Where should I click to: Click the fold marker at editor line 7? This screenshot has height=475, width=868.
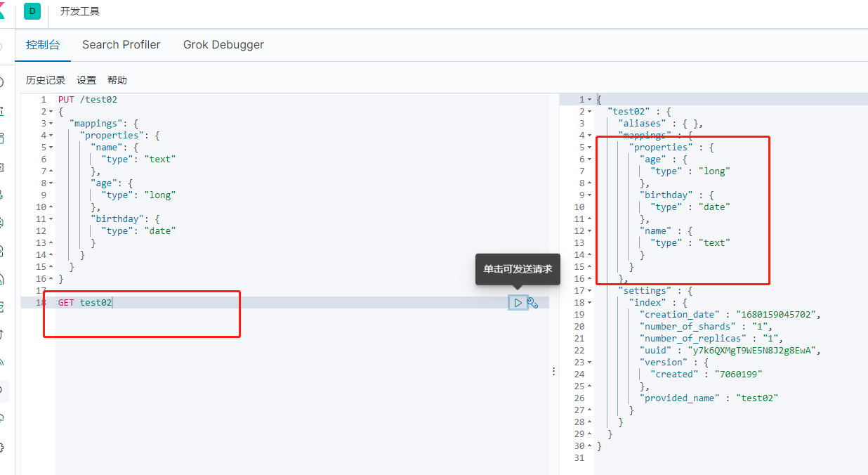[x=51, y=171]
